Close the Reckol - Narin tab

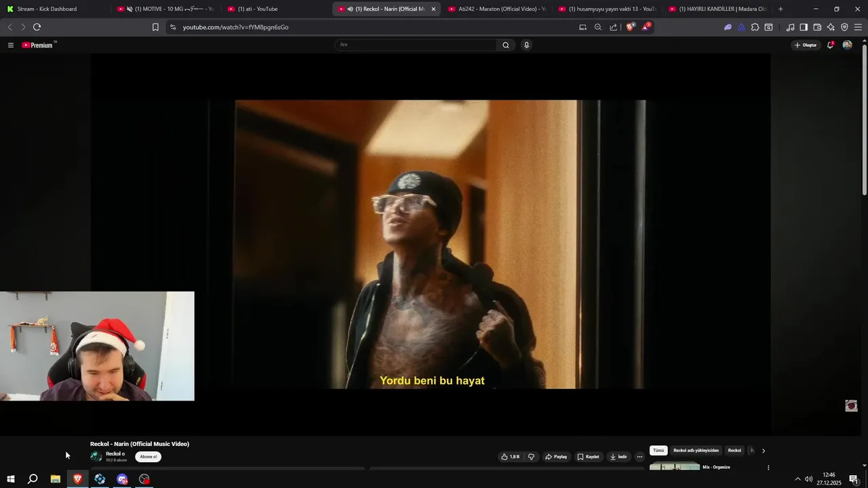(433, 9)
